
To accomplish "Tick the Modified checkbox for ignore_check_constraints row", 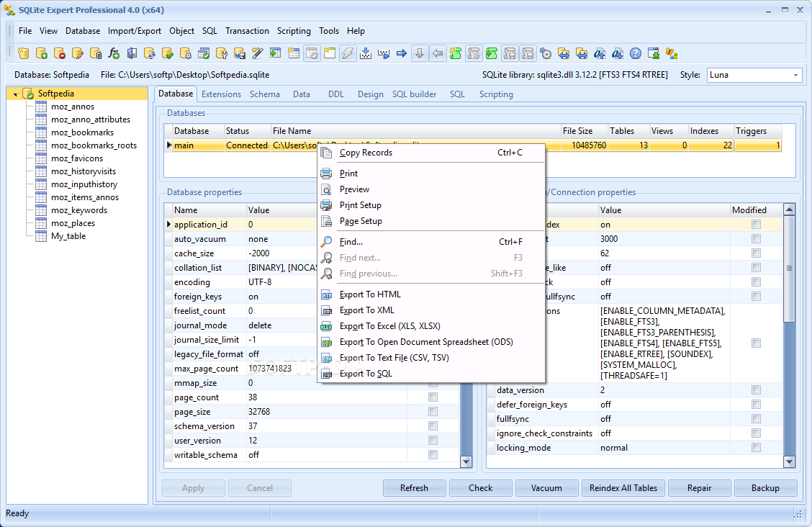I will tap(756, 433).
